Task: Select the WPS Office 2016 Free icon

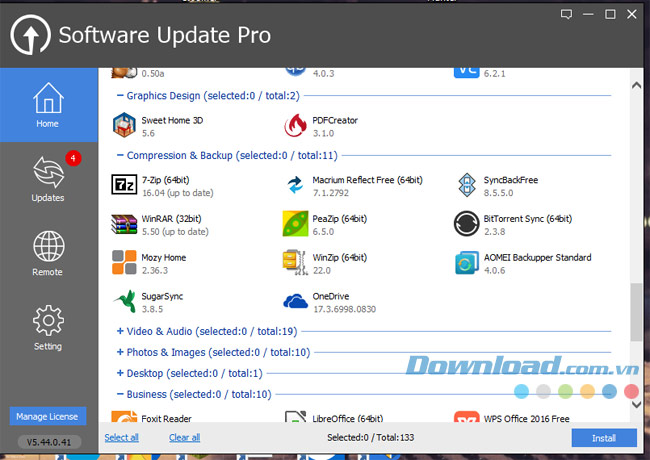Action: [x=467, y=416]
